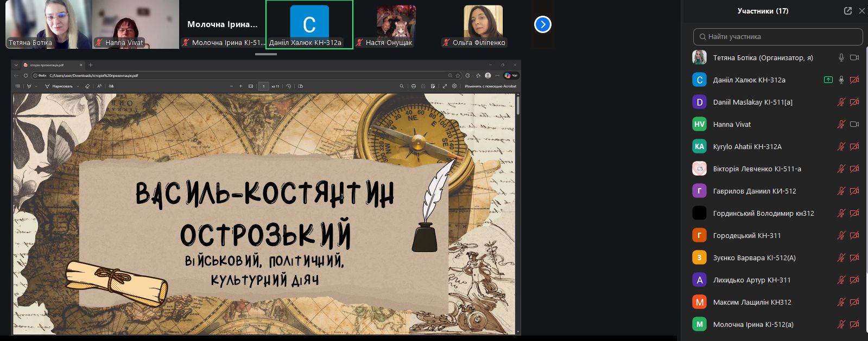Click the PDF zoom in plus icon

(x=241, y=86)
